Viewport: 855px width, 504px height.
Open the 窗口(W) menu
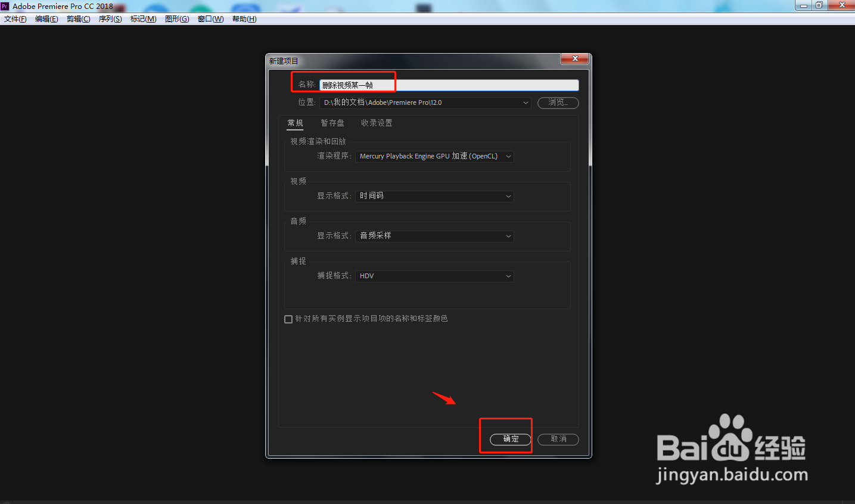pyautogui.click(x=211, y=19)
